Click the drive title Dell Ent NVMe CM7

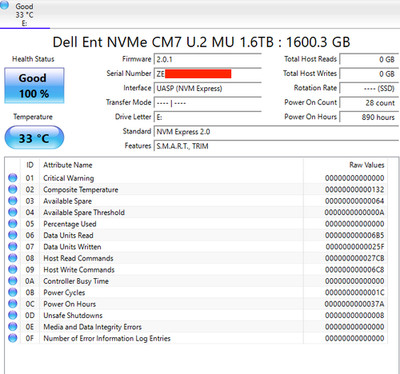(201, 42)
